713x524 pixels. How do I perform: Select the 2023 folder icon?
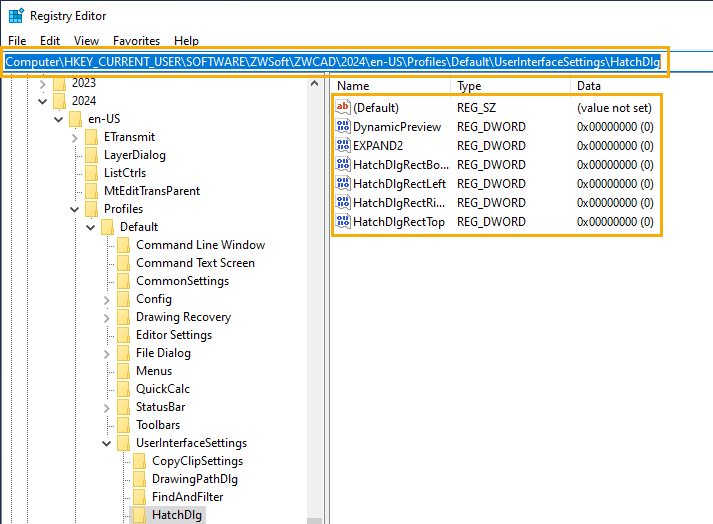point(59,83)
